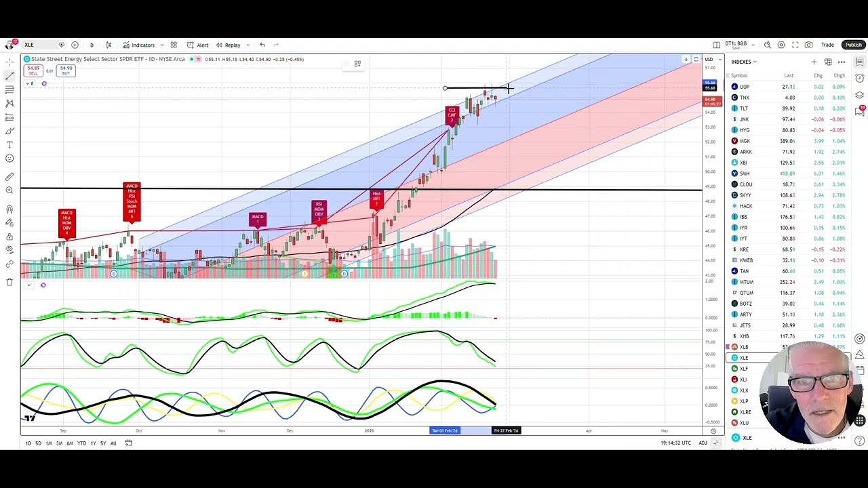Click the Replay button
The width and height of the screenshot is (868, 488).
(229, 45)
